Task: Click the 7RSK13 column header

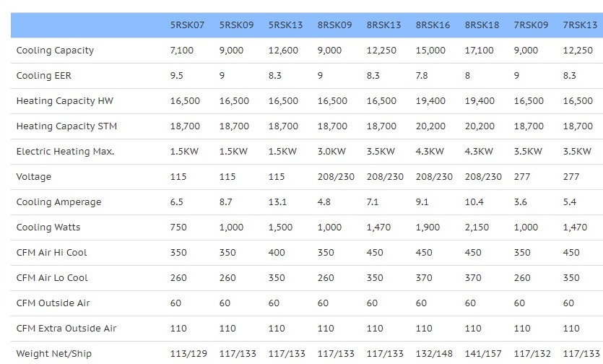Action: tap(580, 25)
